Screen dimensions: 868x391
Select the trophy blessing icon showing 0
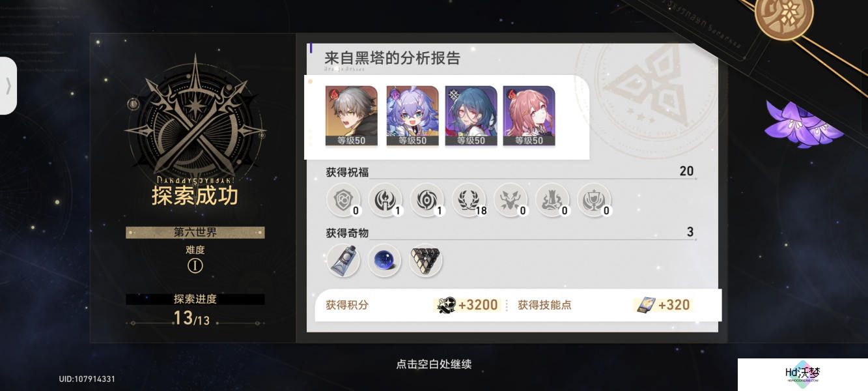(x=594, y=199)
